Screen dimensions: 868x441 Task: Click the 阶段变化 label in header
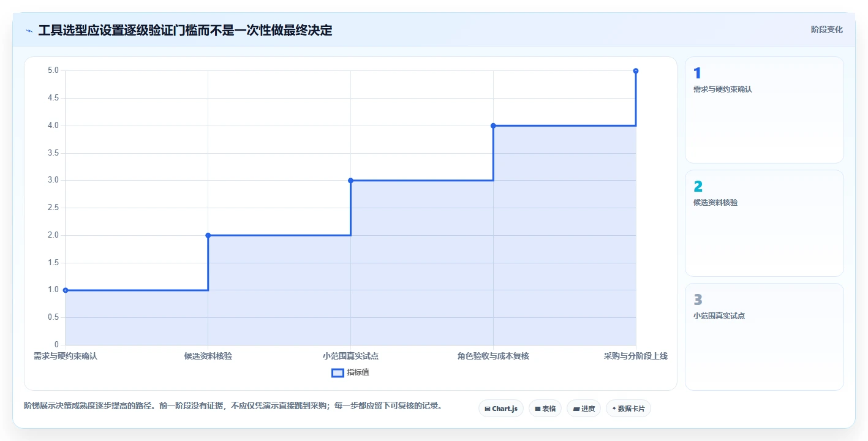pos(826,29)
